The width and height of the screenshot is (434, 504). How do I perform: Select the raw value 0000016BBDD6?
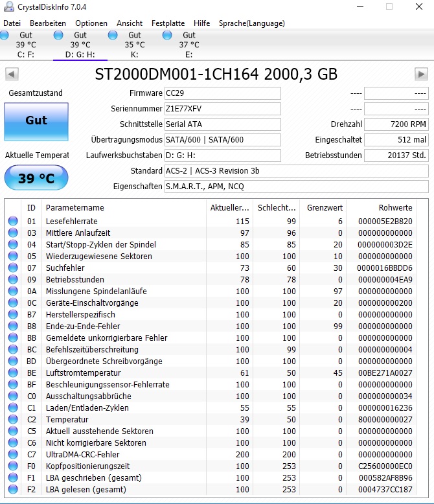point(385,268)
